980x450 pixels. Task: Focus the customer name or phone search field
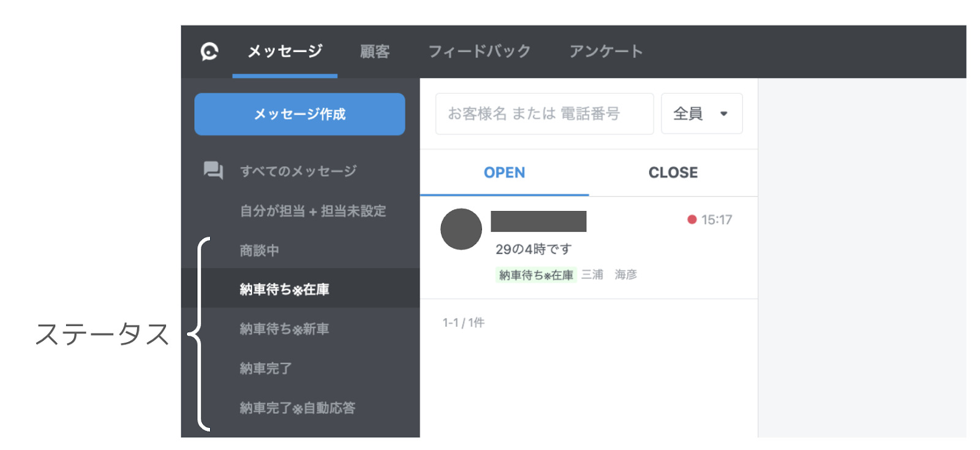tap(544, 113)
